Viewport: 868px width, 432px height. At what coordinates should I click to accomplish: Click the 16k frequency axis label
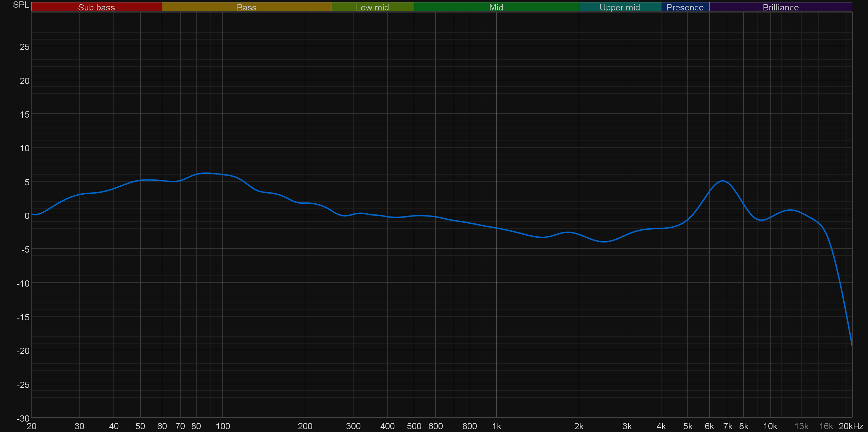pos(826,426)
